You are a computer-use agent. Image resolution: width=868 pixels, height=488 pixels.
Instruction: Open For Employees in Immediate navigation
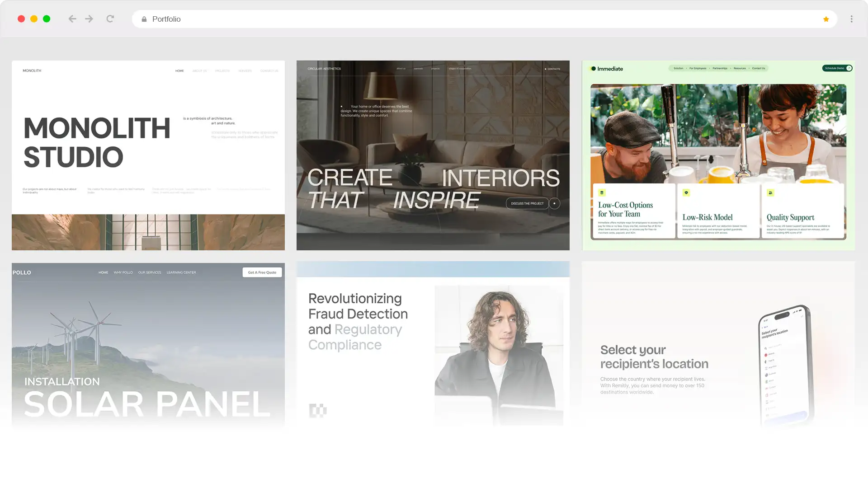(698, 68)
